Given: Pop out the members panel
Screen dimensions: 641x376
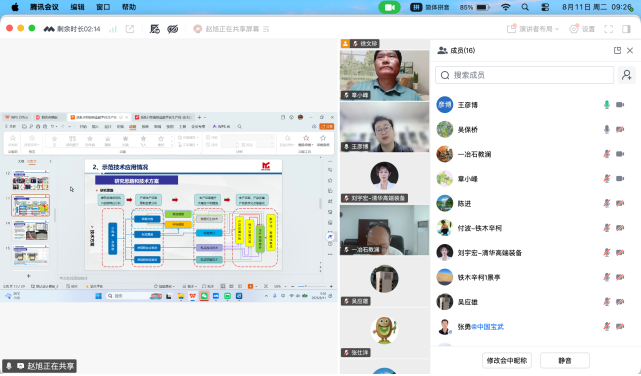Looking at the screenshot, I should tap(617, 50).
